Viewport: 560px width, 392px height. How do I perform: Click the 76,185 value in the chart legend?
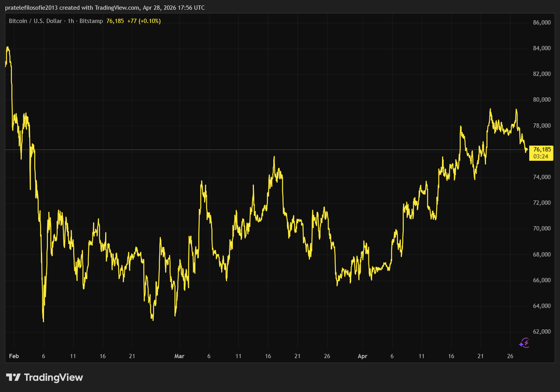point(115,21)
